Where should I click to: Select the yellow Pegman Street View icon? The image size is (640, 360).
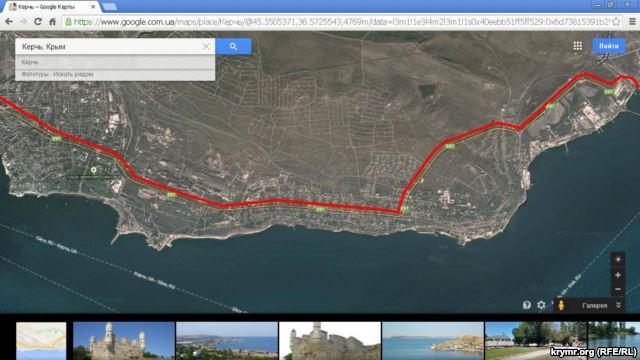click(561, 305)
